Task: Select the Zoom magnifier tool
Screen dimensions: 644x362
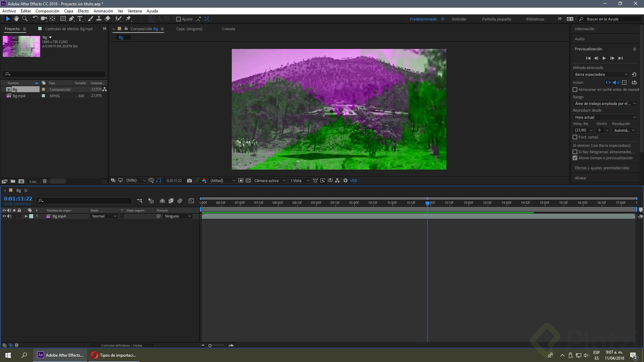Action: [x=24, y=19]
